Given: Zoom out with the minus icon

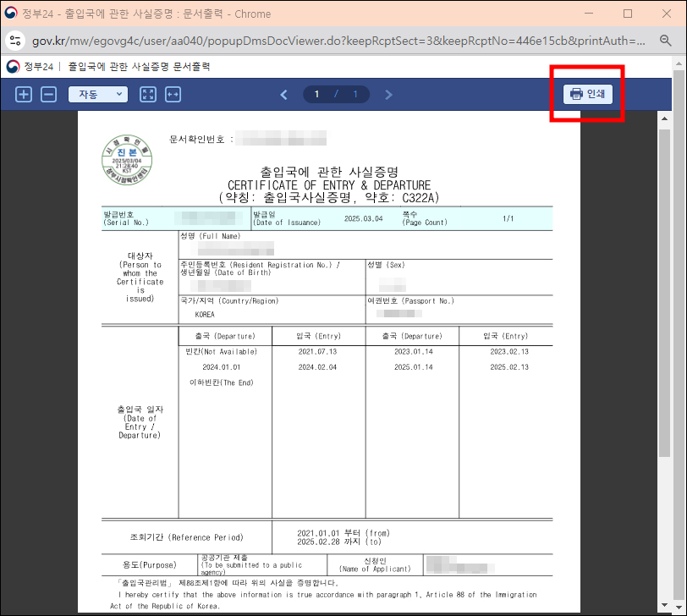Looking at the screenshot, I should (x=48, y=94).
